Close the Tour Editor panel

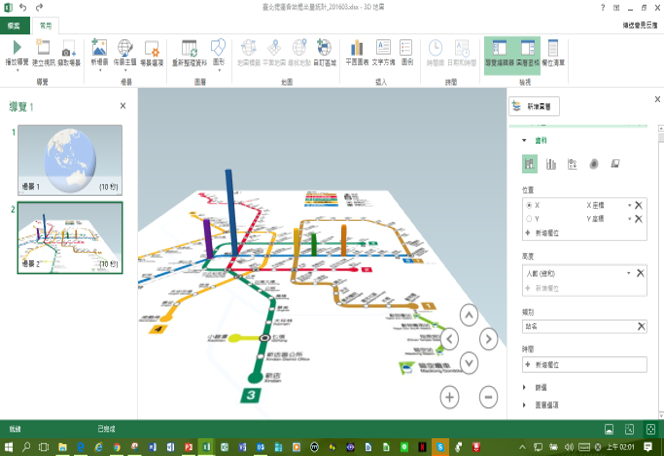[x=123, y=106]
